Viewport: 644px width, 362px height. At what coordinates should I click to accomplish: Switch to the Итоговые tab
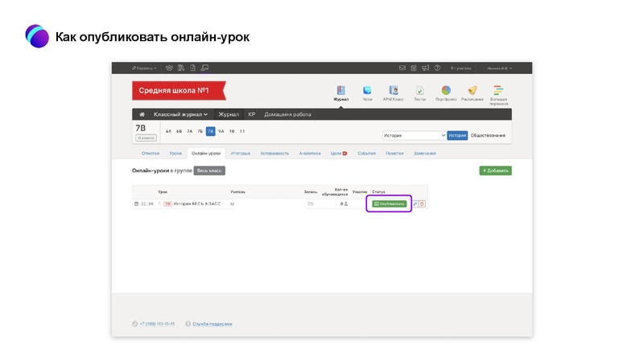pyautogui.click(x=240, y=153)
